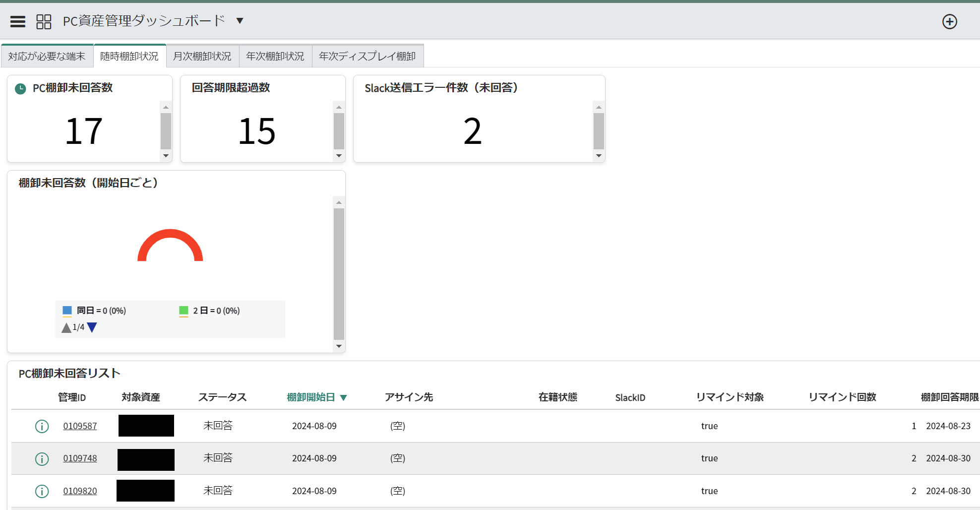This screenshot has height=510, width=980.
Task: Click up arrow of Slack送信エラー件数 scrollbar
Action: [599, 107]
